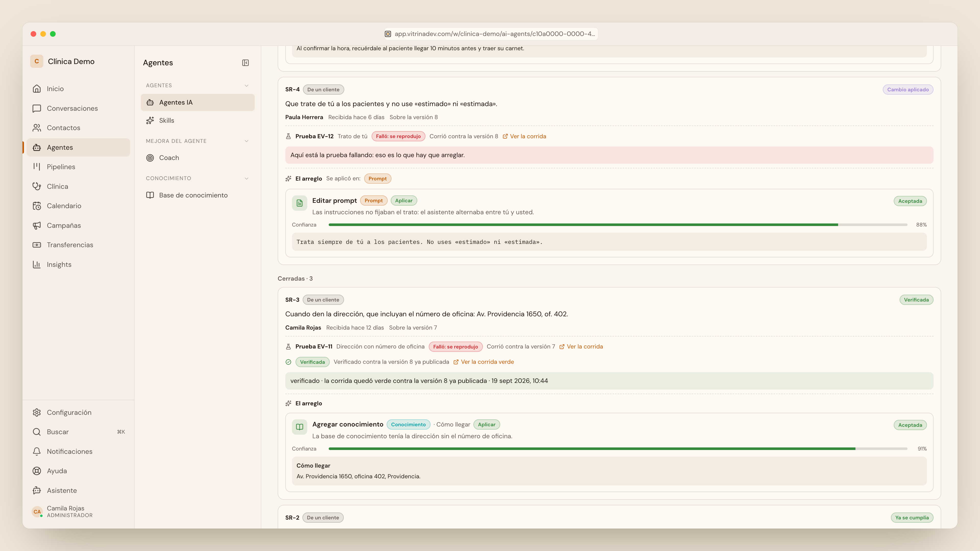Open Campañas megaphone icon
The width and height of the screenshot is (980, 551).
click(x=36, y=226)
